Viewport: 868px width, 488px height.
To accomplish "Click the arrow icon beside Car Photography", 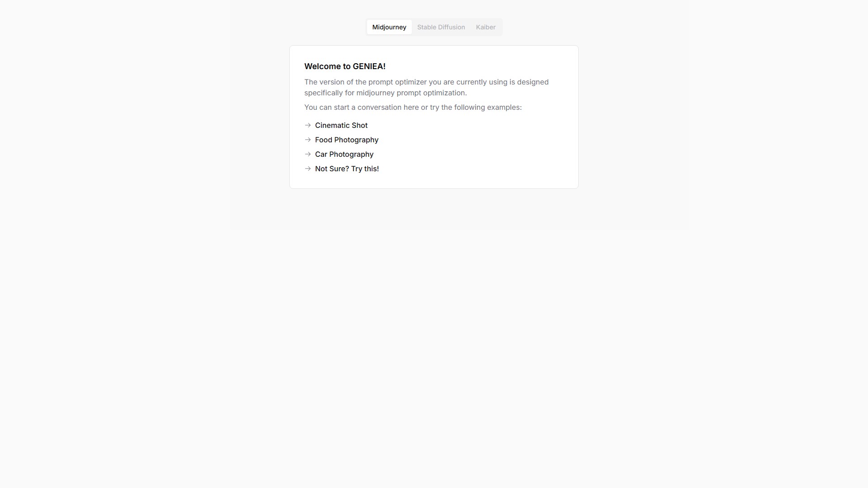I will point(308,154).
